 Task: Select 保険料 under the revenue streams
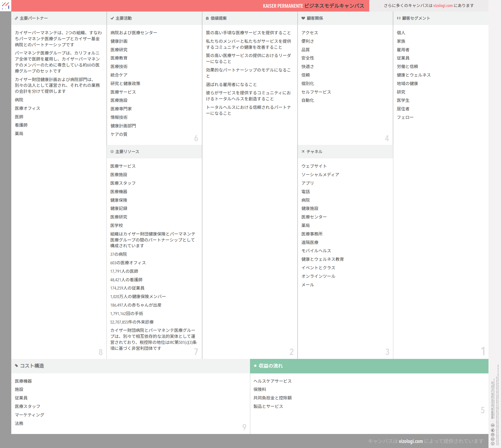click(260, 389)
